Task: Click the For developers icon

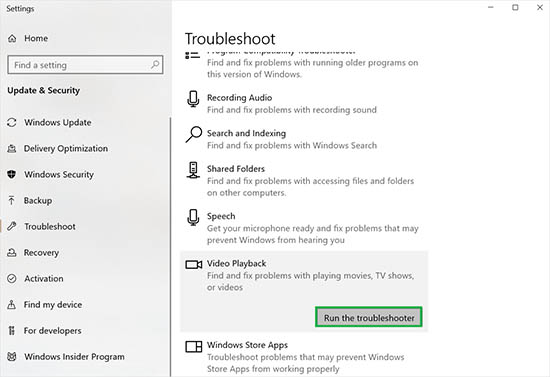Action: pos(12,330)
